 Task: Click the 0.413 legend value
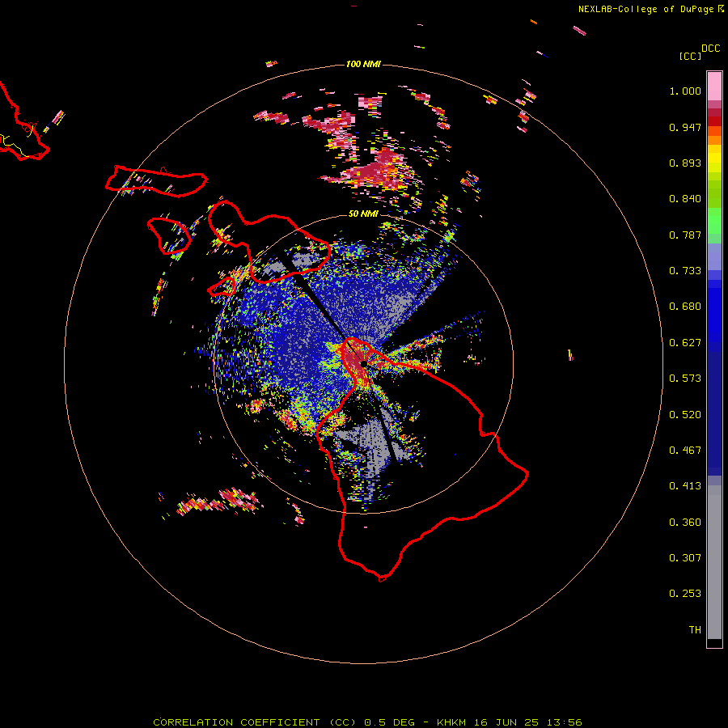click(685, 486)
